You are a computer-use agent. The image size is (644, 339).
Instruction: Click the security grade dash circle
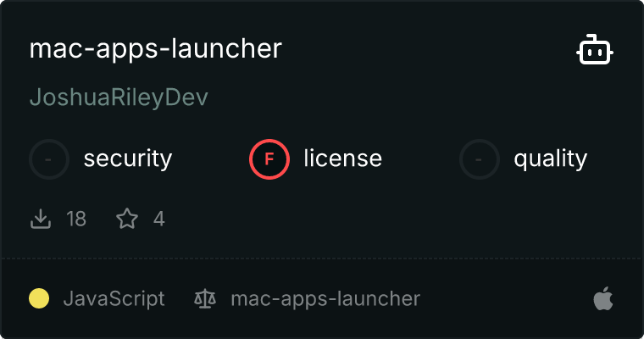[x=49, y=158]
